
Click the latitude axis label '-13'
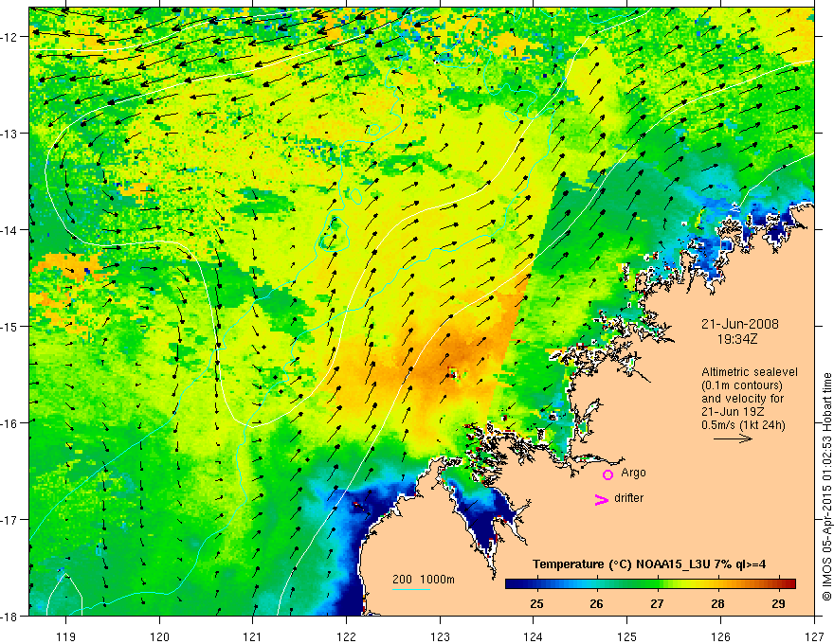(10, 133)
